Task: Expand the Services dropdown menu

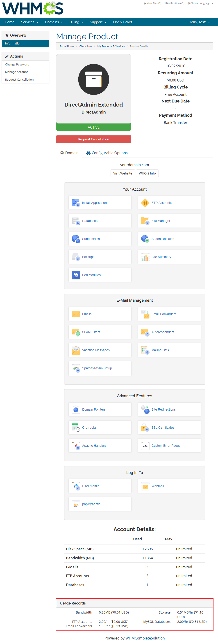Action: click(x=30, y=22)
